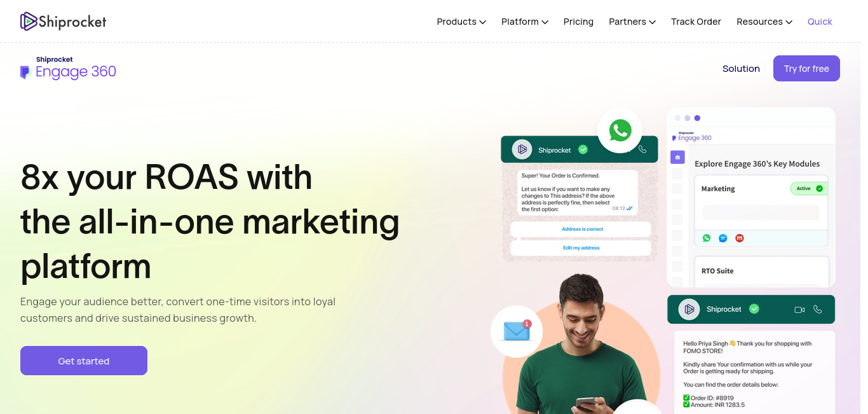Click the Shiprocket logo in header
Image resolution: width=868 pixels, height=414 pixels.
[x=63, y=22]
